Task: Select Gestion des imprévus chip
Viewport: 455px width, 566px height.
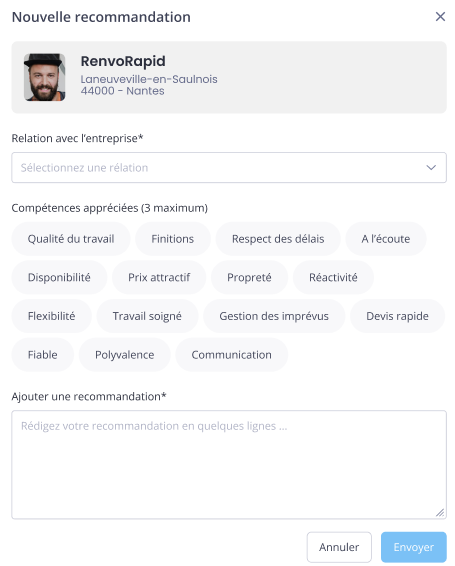Action: [x=274, y=316]
